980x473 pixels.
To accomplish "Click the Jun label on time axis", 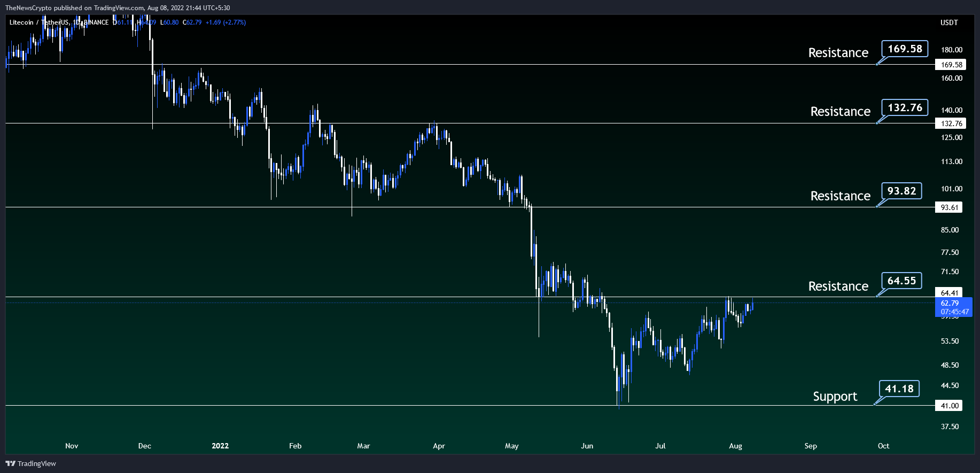I will [587, 446].
